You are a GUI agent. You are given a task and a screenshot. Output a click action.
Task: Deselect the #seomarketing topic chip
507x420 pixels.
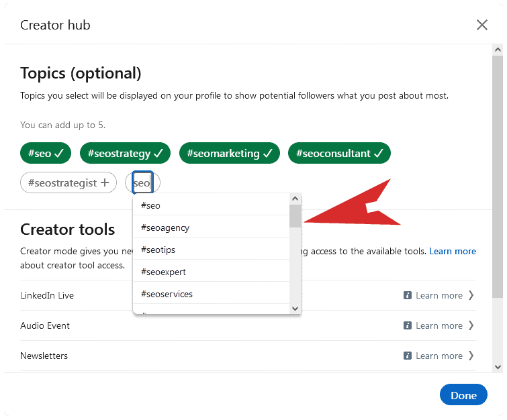click(230, 153)
